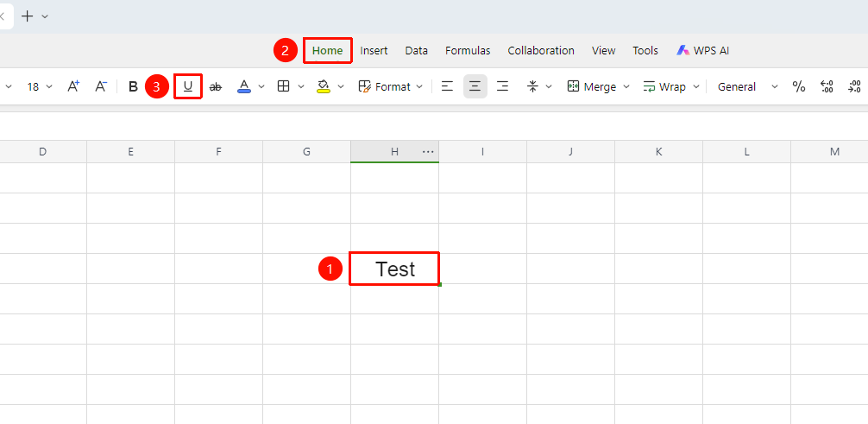Open WPS AI
Viewport: 868px width, 424px height.
[x=703, y=50]
